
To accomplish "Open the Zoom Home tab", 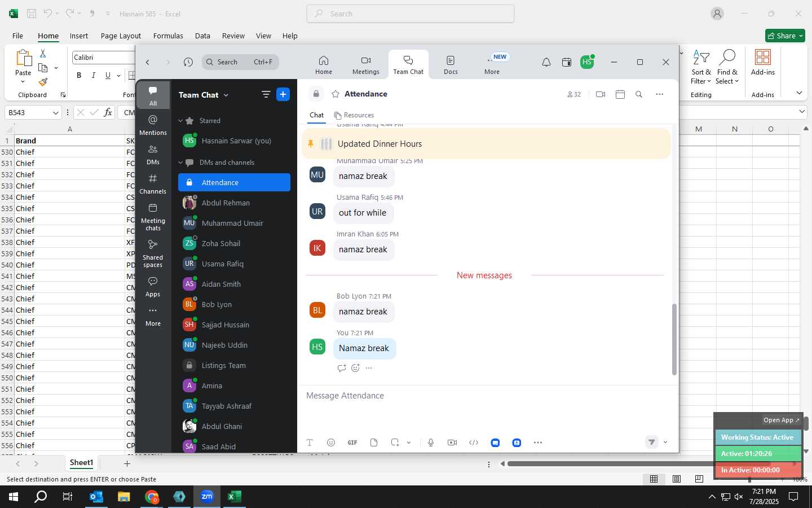I will 324,65.
